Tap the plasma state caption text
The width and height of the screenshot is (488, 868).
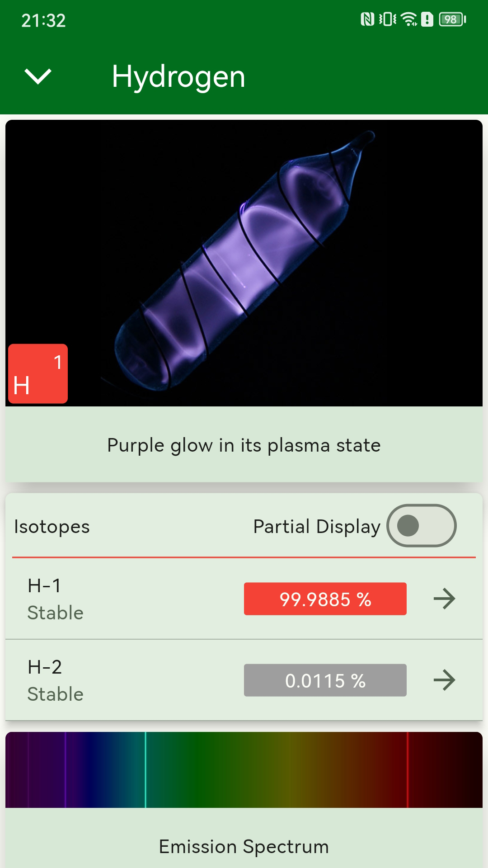[x=244, y=445]
